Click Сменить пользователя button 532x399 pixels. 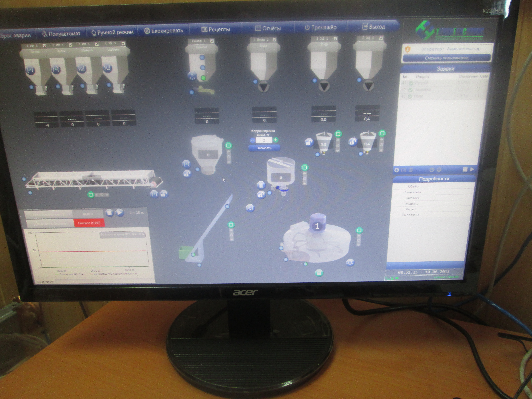pos(447,58)
